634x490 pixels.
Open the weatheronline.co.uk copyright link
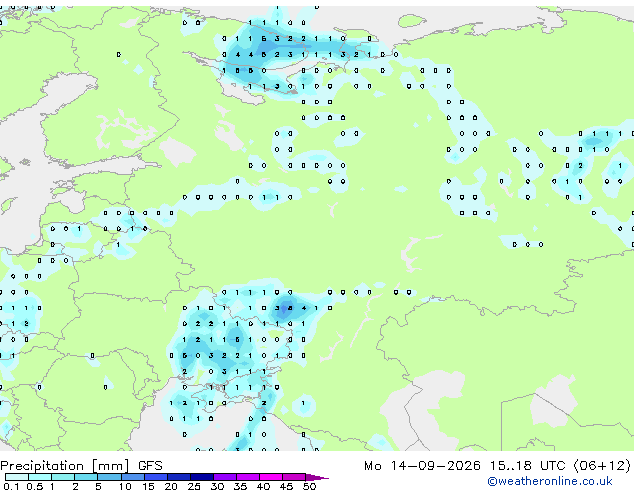550,481
